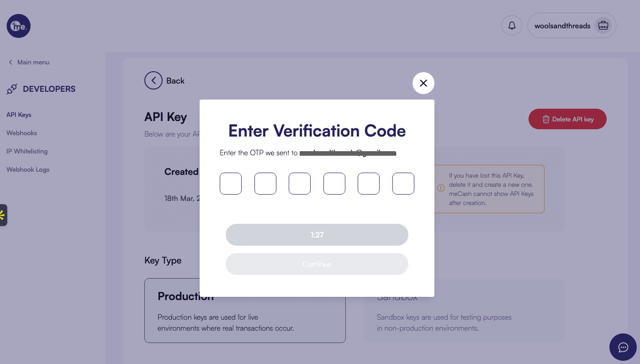Click the yellow asterisk side widget
640x364 pixels.
click(x=3, y=215)
